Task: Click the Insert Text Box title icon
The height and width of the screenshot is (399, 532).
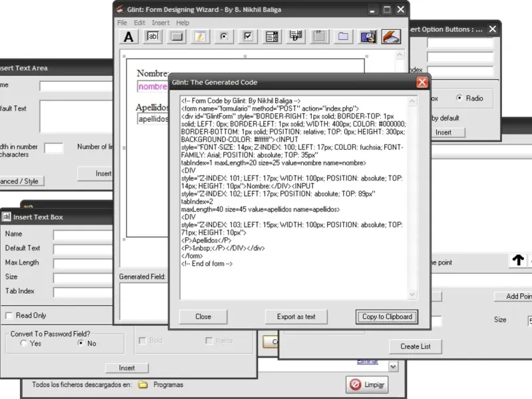Action: click(x=7, y=217)
